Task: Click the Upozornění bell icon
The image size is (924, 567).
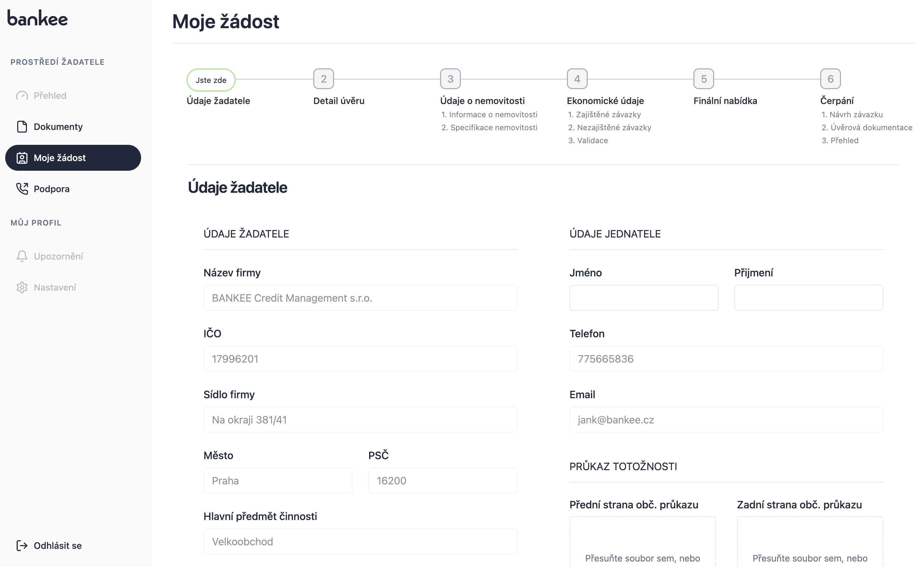Action: click(22, 256)
